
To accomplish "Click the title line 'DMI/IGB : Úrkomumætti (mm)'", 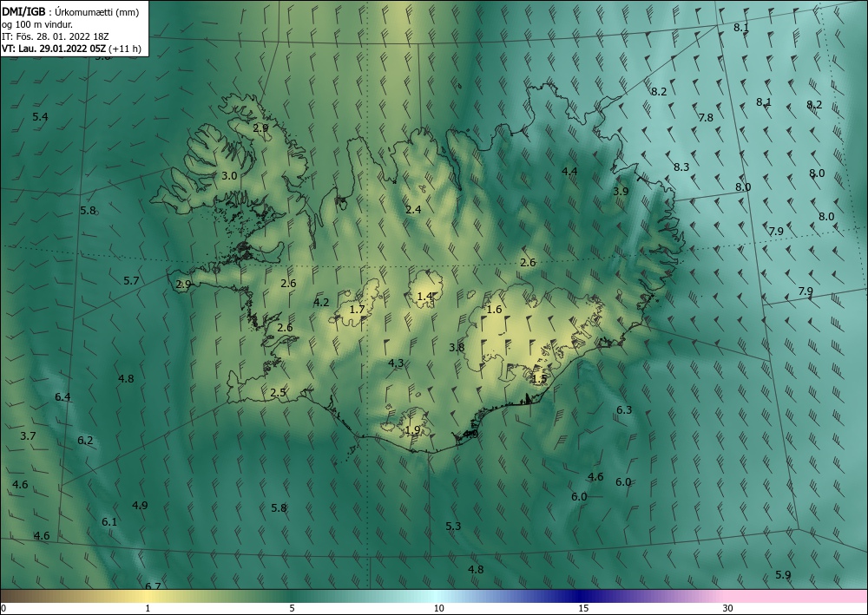I will click(x=70, y=12).
